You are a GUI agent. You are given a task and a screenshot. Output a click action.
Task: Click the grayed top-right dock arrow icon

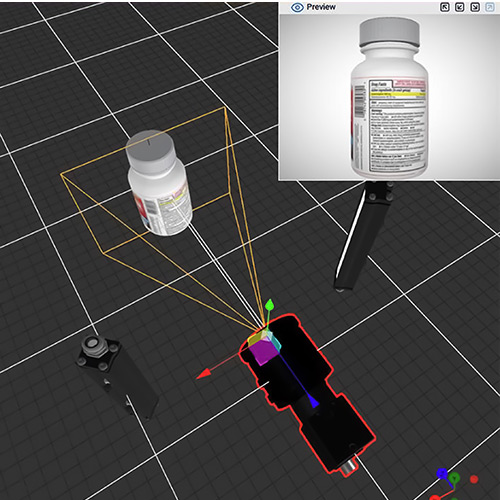pos(490,7)
